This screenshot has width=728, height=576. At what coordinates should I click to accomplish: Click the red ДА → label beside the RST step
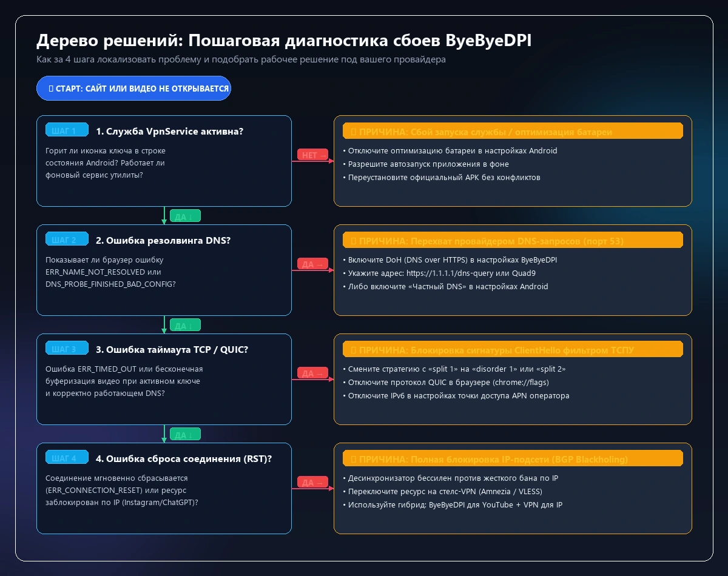[x=314, y=483]
